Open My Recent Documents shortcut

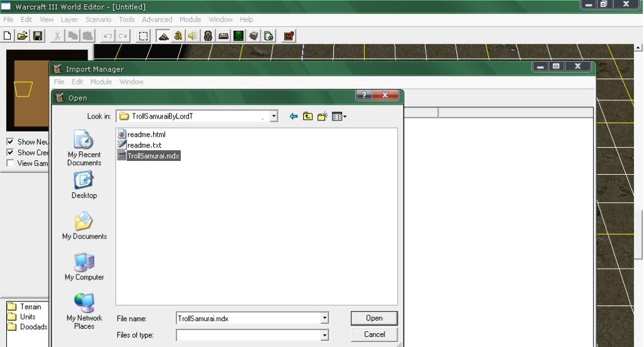84,148
